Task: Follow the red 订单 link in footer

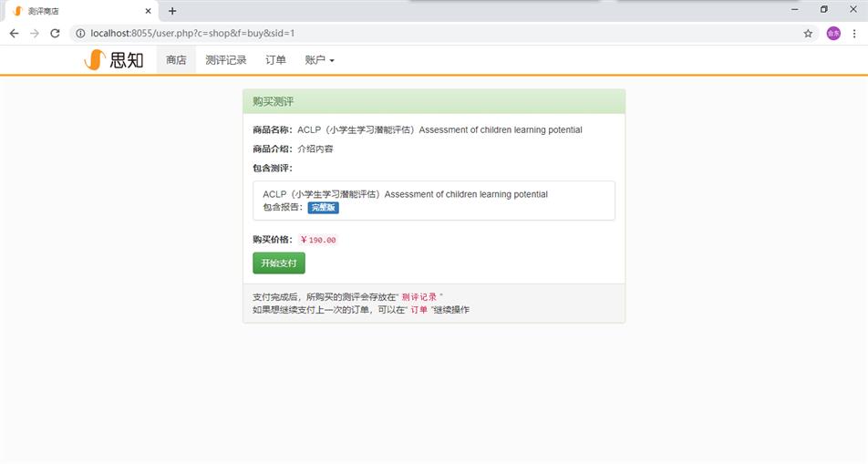Action: click(x=418, y=310)
